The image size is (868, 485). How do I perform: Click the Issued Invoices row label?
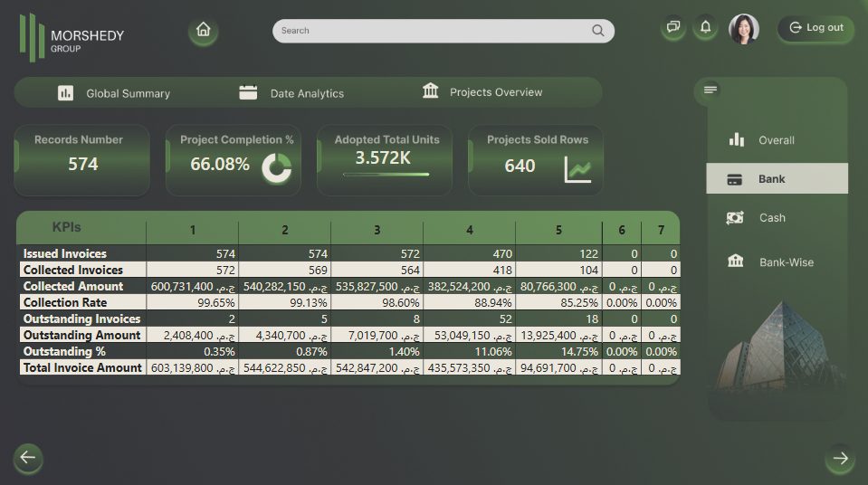click(x=65, y=253)
